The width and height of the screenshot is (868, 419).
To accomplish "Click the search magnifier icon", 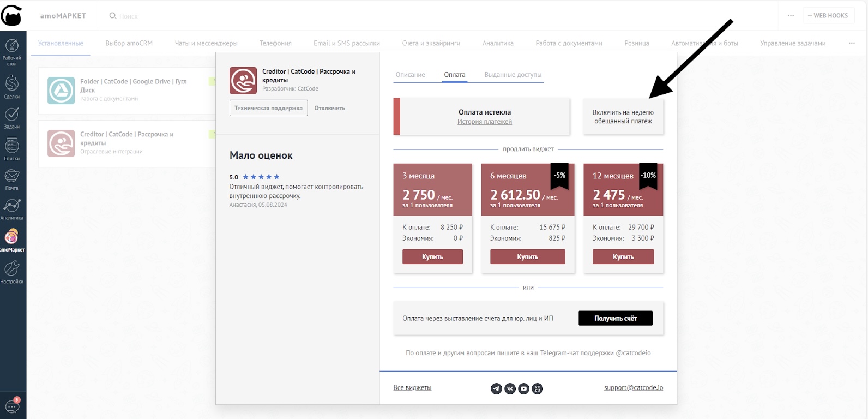I will pyautogui.click(x=113, y=16).
